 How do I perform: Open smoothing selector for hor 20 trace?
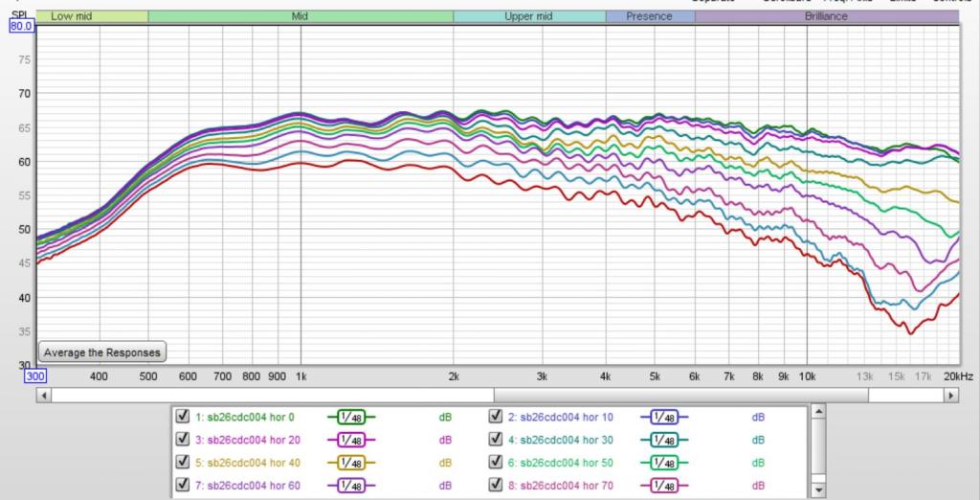tap(351, 440)
